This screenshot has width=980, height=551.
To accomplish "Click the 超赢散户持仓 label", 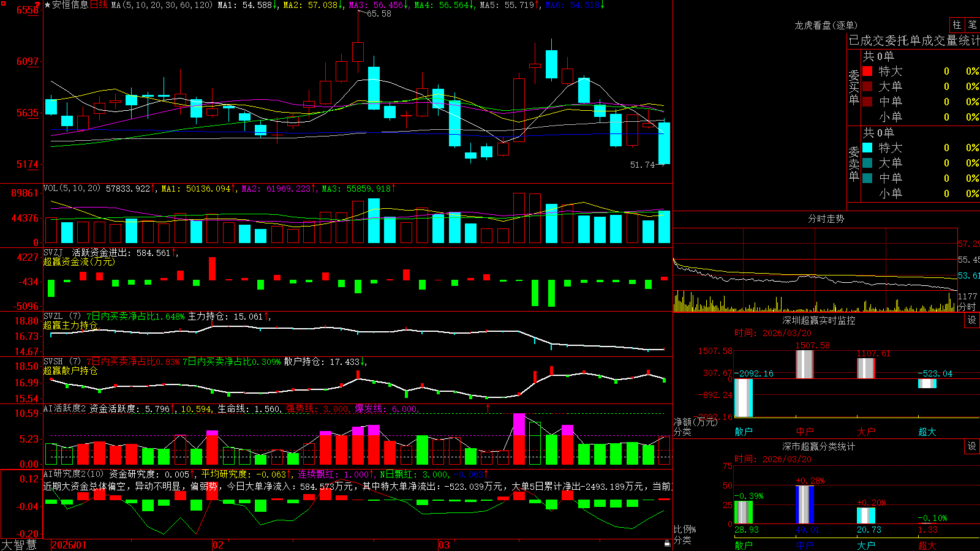I will (70, 370).
